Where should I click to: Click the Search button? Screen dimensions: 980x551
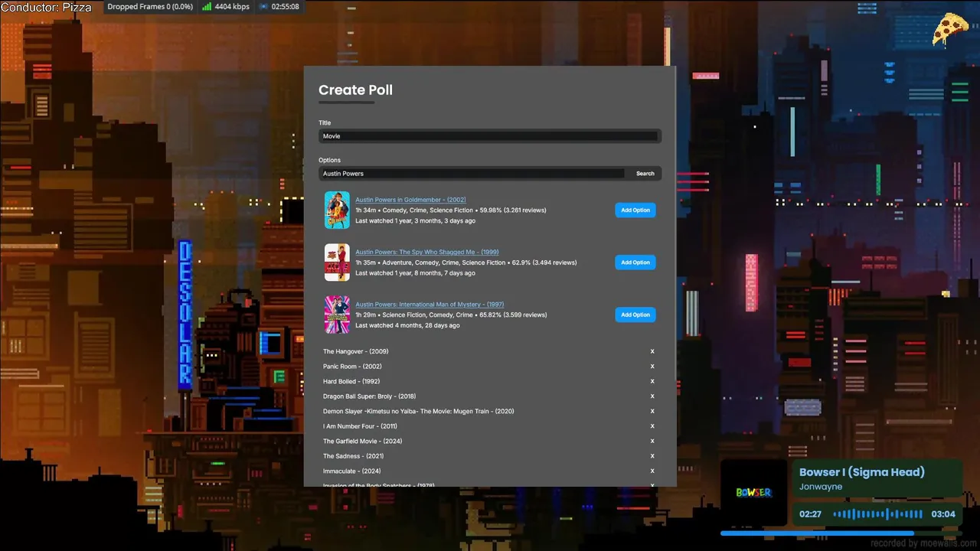645,174
